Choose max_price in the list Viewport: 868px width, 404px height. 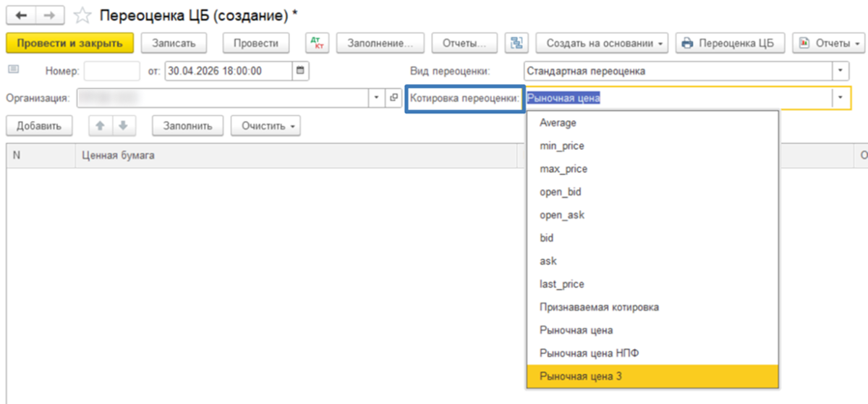tap(653, 169)
